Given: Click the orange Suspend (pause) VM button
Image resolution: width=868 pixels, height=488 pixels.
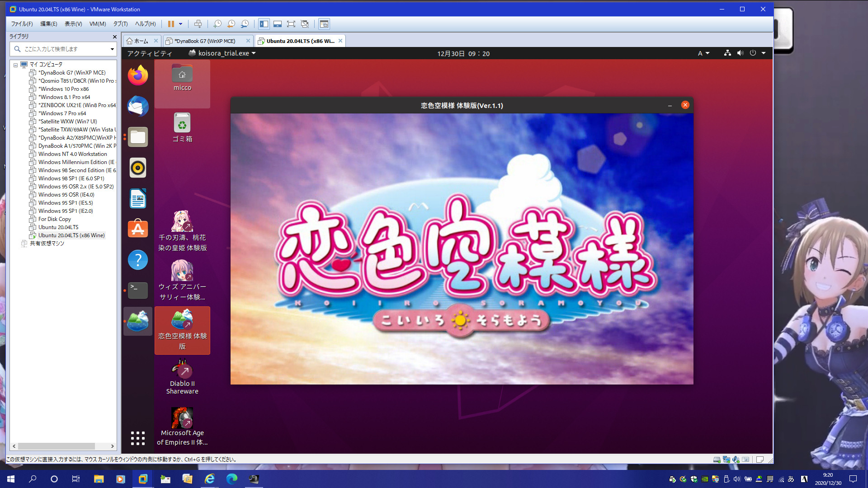Looking at the screenshot, I should 171,24.
